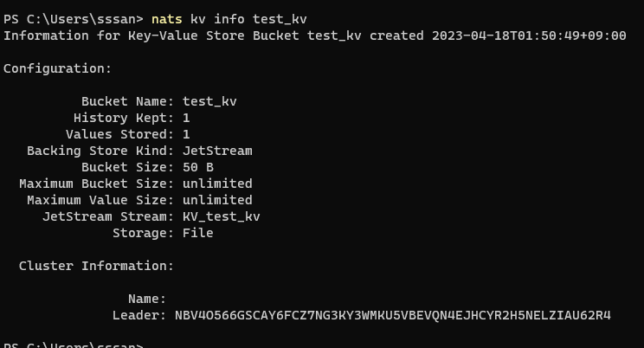Click the Storage value File
The image size is (644, 348).
coord(197,233)
